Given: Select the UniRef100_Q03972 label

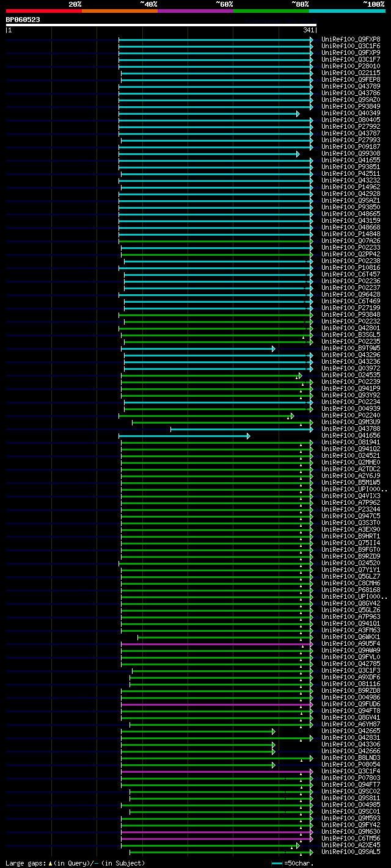Looking at the screenshot, I should (351, 369).
